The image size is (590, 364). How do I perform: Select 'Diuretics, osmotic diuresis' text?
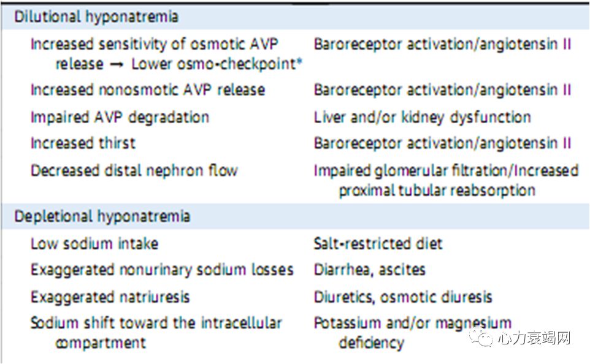(403, 297)
